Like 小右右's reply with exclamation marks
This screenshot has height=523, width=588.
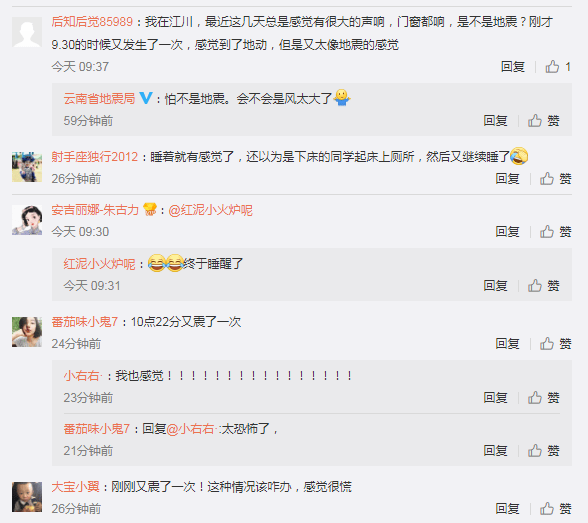[x=543, y=397]
